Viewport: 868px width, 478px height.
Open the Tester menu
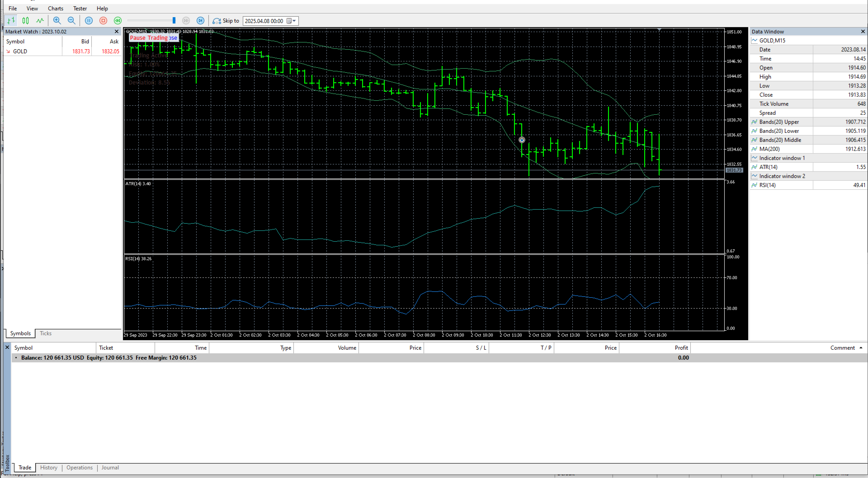click(80, 9)
